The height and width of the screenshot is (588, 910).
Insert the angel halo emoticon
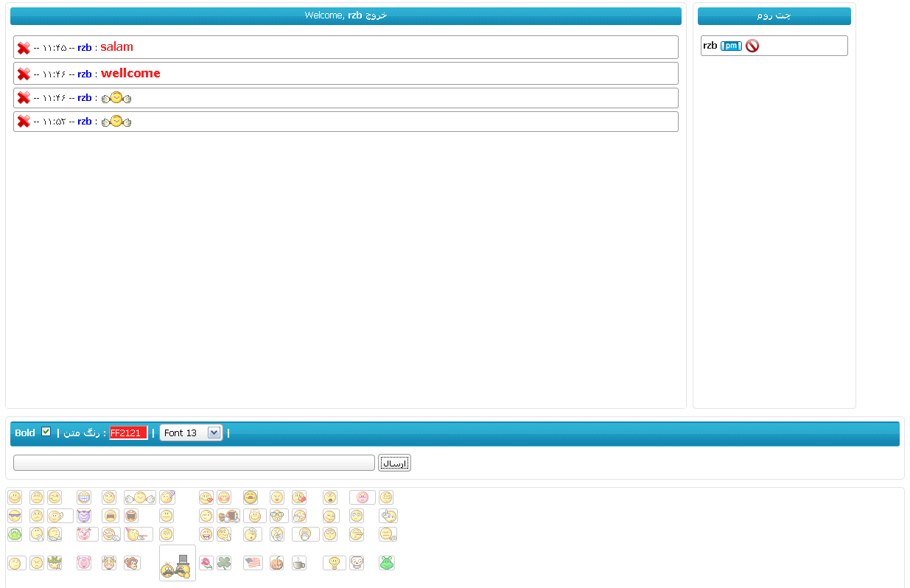pyautogui.click(x=254, y=516)
